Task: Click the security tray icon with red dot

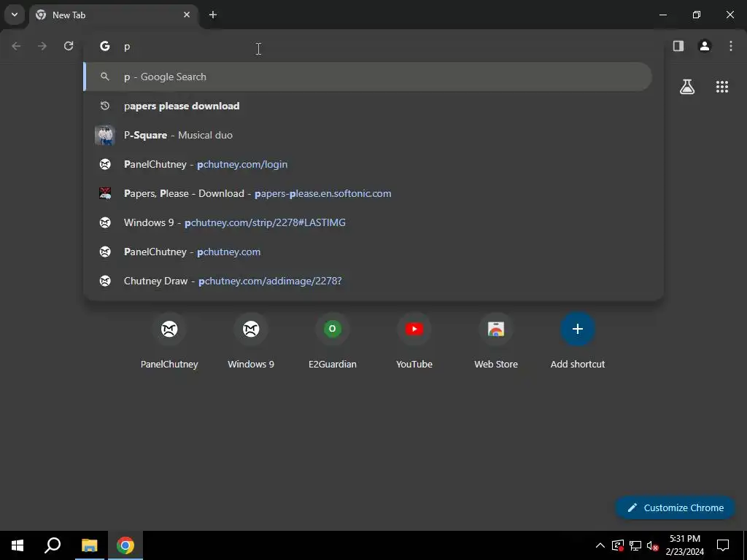Action: click(618, 545)
